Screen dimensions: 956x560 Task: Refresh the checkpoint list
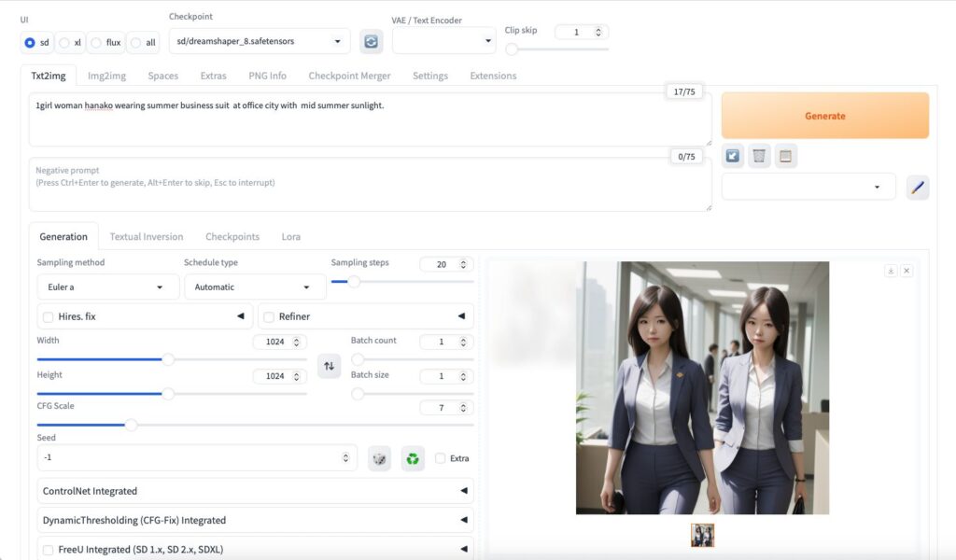tap(371, 41)
